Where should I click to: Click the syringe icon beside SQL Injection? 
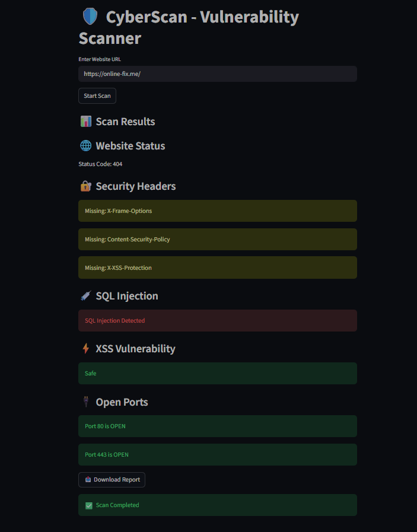[x=85, y=296]
